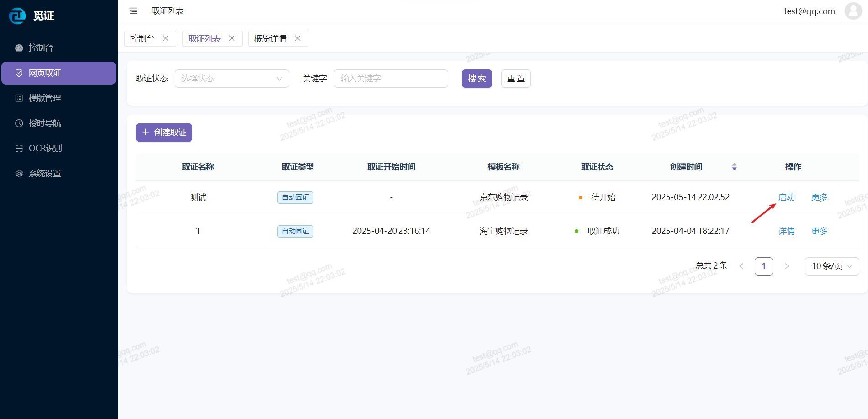Image resolution: width=868 pixels, height=419 pixels.
Task: Click 启动 link for 测试 record
Action: (x=786, y=197)
